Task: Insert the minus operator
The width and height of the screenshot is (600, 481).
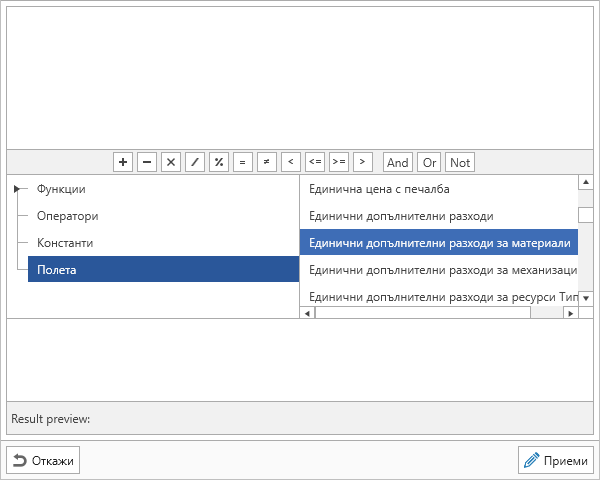Action: click(x=147, y=162)
